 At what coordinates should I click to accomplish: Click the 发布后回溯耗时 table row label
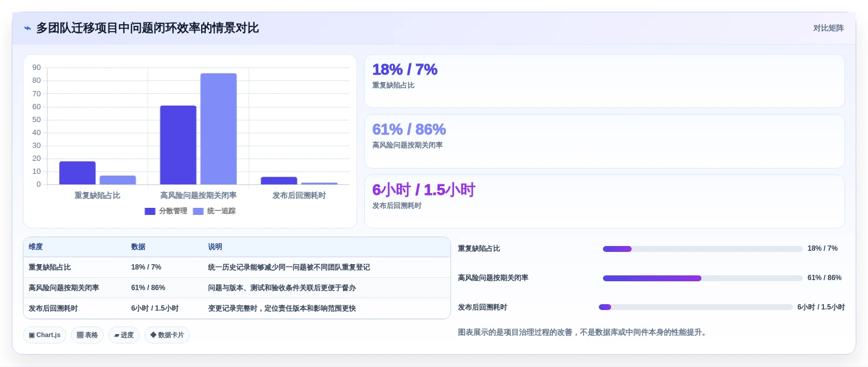point(53,308)
